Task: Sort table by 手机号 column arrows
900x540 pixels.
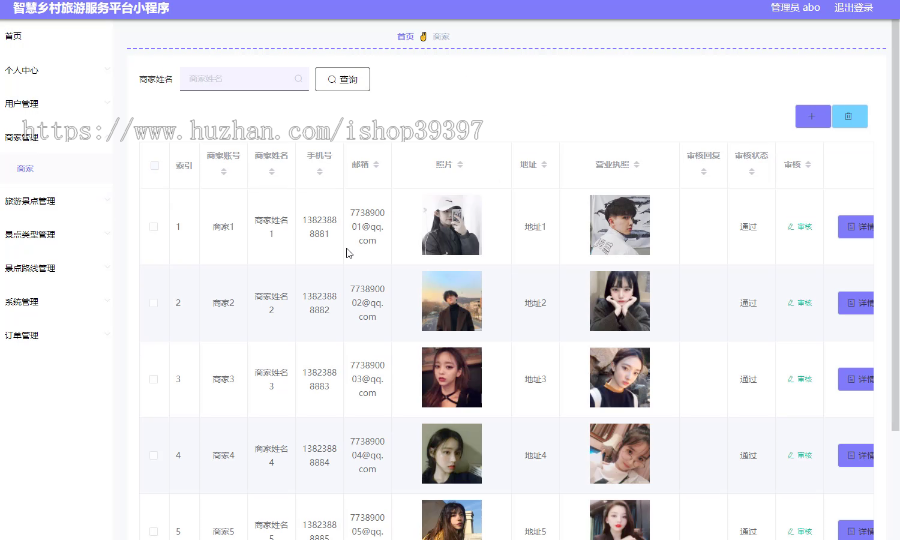Action: (320, 172)
